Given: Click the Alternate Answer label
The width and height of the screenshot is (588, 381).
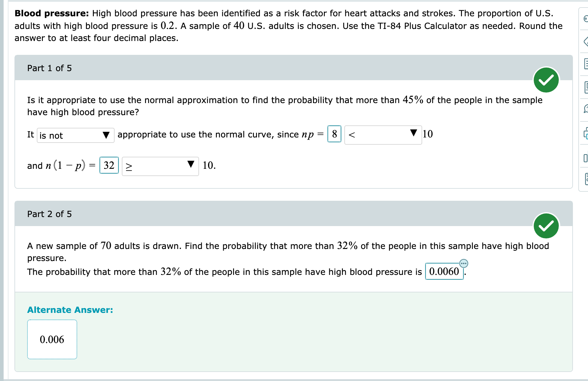Looking at the screenshot, I should click(70, 310).
